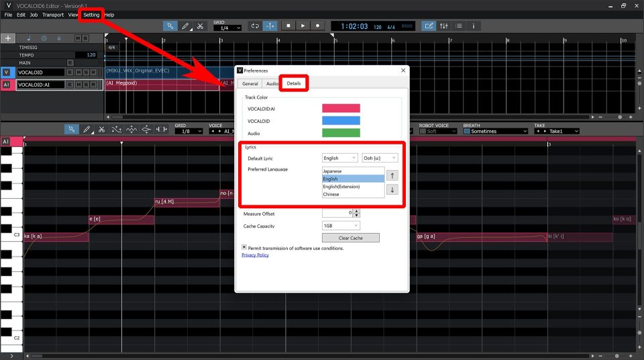Select the pencil tool in the top toolbar
This screenshot has height=360, width=644.
click(x=186, y=26)
